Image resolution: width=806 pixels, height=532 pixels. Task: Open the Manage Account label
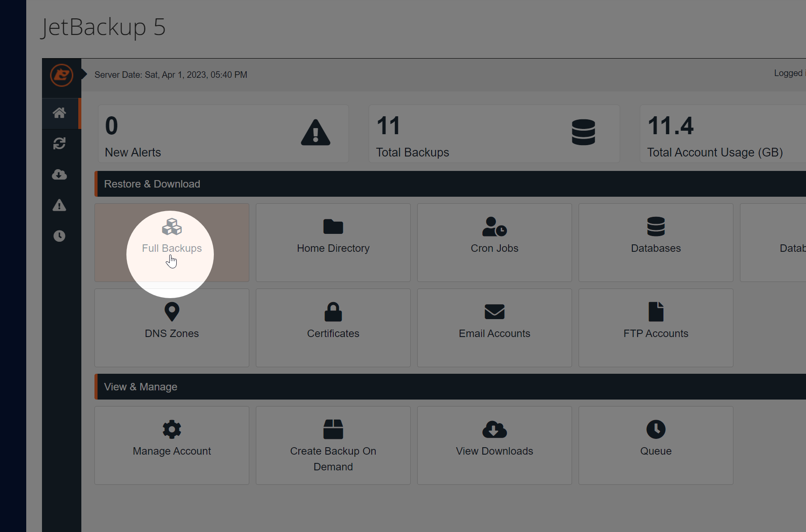point(172,451)
